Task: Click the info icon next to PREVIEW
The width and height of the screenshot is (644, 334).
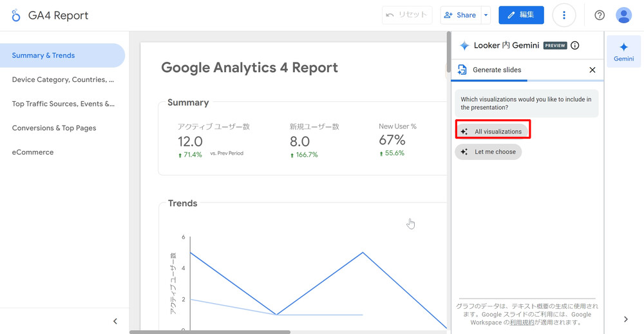Action: pos(575,46)
